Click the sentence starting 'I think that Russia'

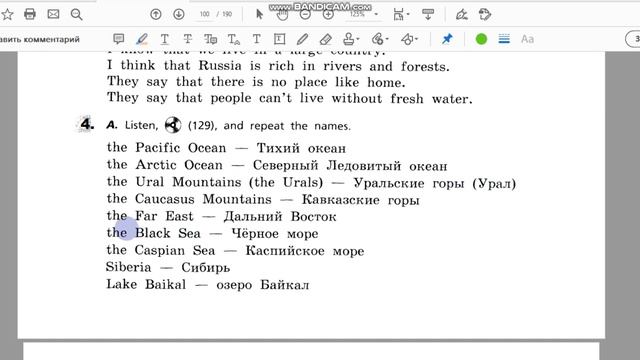[278, 66]
